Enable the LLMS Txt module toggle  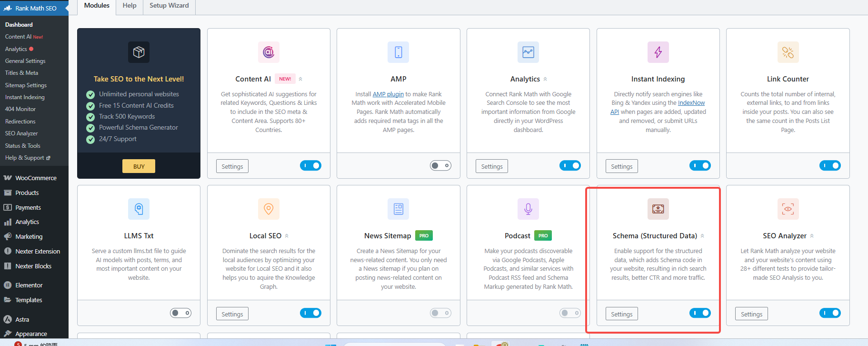180,313
